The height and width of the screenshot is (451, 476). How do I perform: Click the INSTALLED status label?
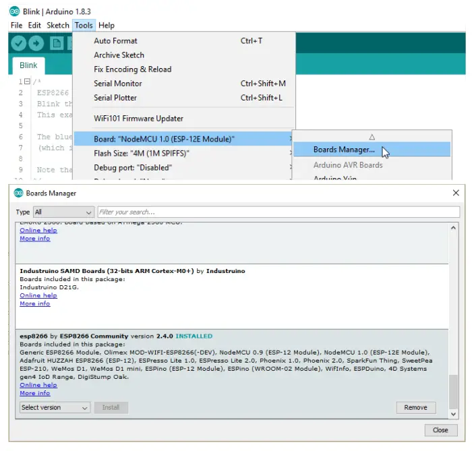point(194,336)
